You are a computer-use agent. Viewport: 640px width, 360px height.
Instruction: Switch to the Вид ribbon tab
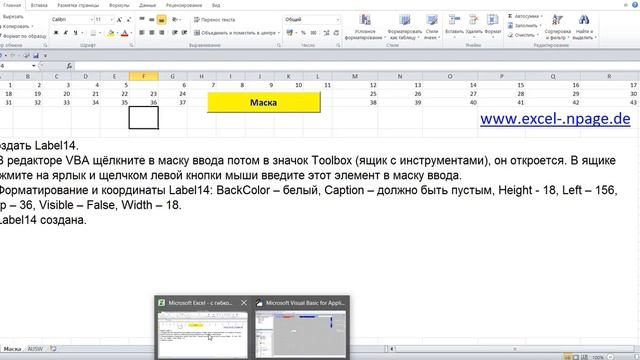click(216, 5)
